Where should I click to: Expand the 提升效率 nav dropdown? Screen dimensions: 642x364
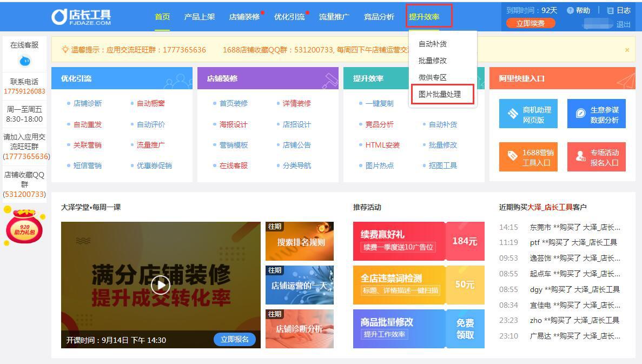coord(424,17)
